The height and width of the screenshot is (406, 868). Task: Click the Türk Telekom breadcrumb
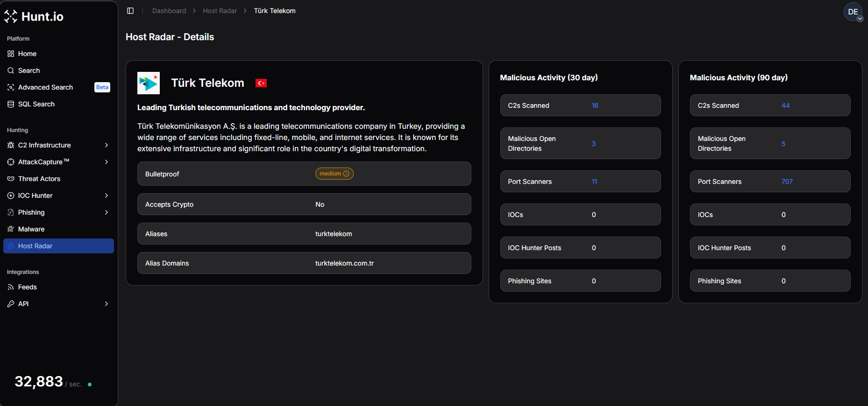click(x=275, y=11)
